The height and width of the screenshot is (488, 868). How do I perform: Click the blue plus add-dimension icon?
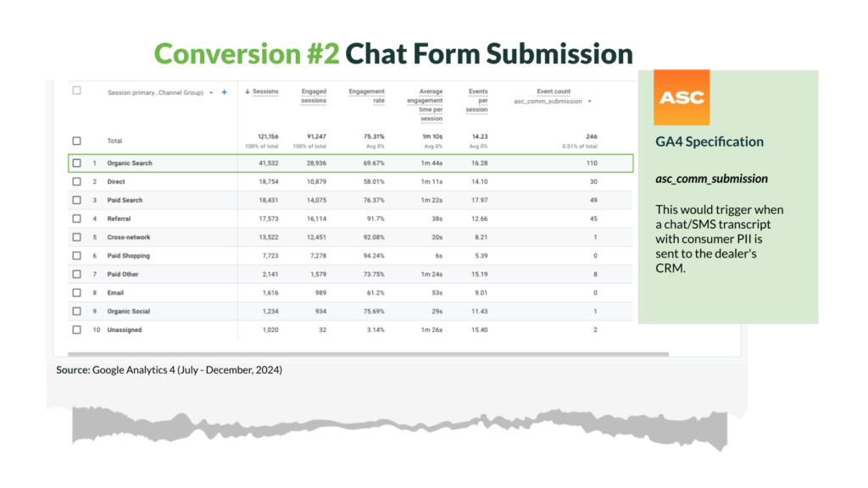(x=224, y=92)
